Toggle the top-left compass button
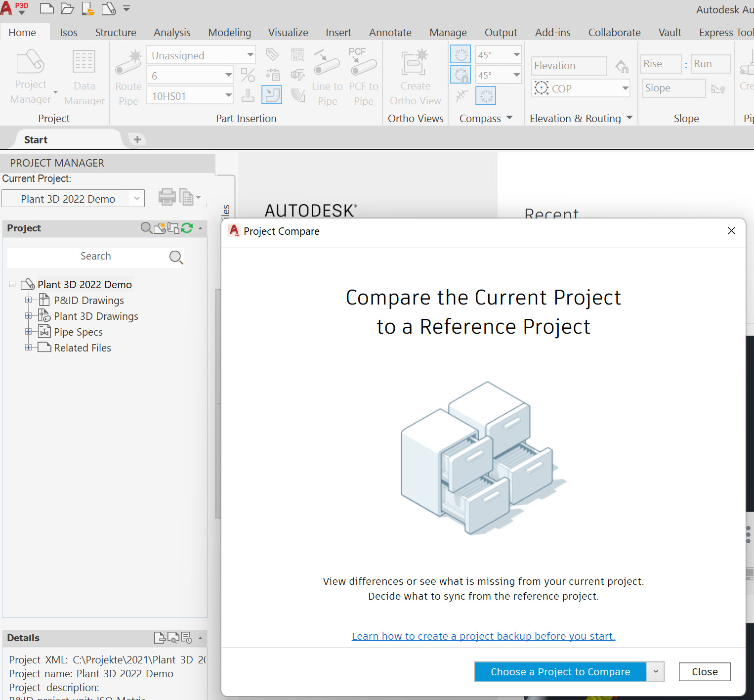This screenshot has width=754, height=700. tap(461, 54)
